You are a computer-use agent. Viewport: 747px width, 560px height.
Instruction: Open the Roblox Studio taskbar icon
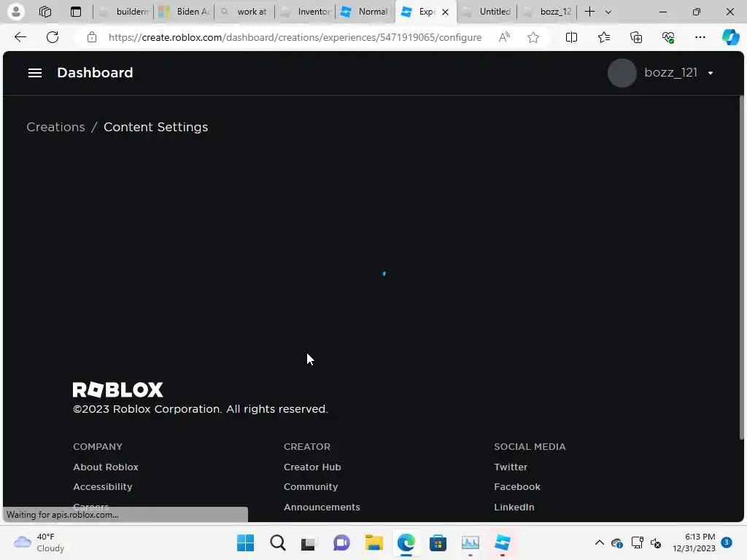pos(503,542)
